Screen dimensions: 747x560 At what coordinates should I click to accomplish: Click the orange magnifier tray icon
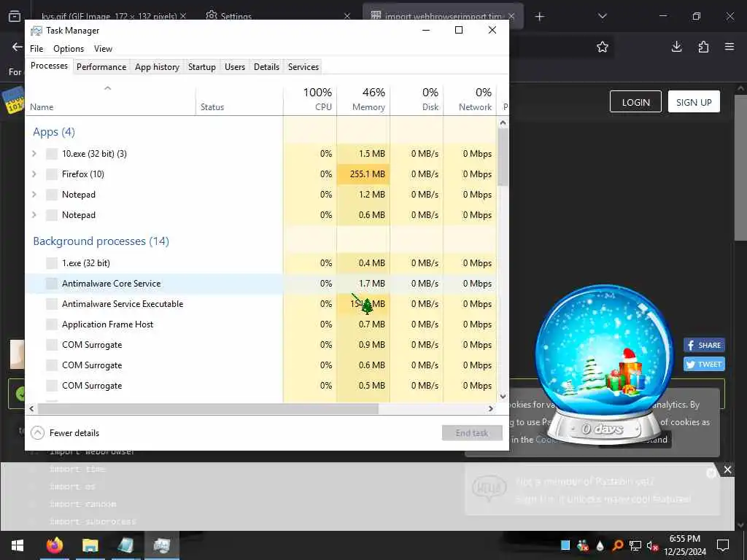point(617,545)
